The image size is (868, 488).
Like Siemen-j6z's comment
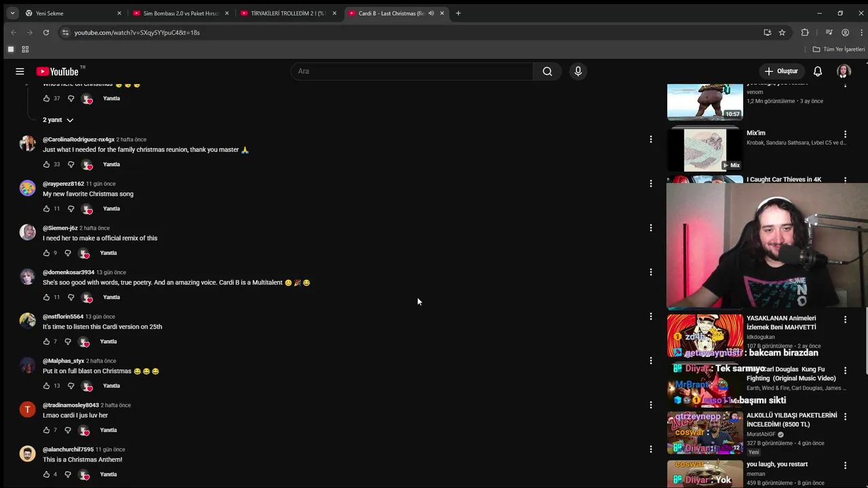click(x=46, y=253)
